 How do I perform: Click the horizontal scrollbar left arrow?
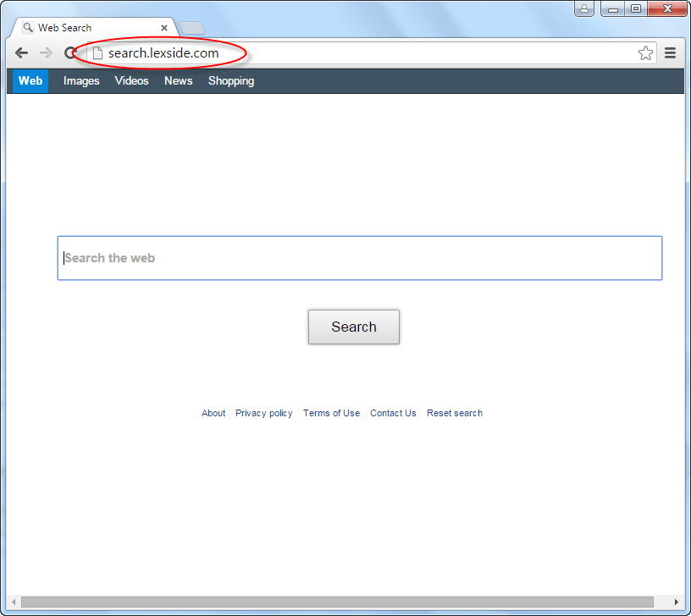[x=14, y=602]
